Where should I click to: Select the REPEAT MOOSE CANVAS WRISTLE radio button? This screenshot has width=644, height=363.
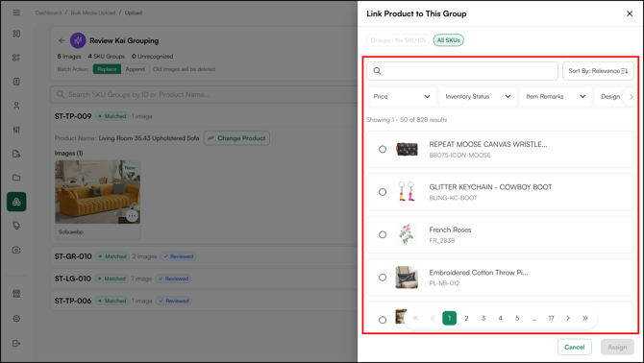[x=383, y=149]
